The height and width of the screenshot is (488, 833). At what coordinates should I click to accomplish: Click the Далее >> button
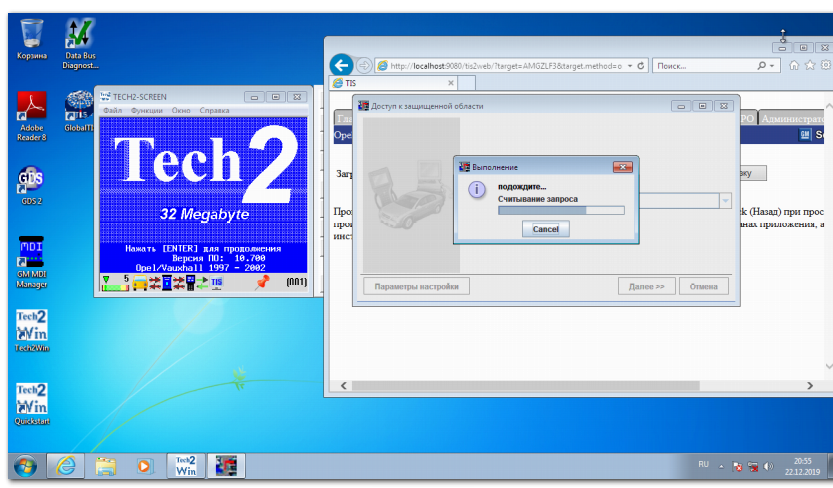coord(647,286)
